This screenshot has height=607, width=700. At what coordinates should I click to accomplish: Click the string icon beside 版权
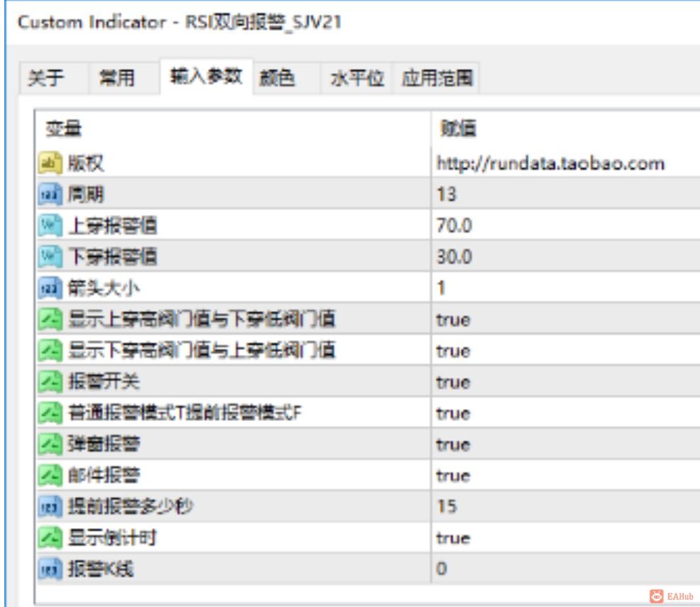tap(50, 163)
